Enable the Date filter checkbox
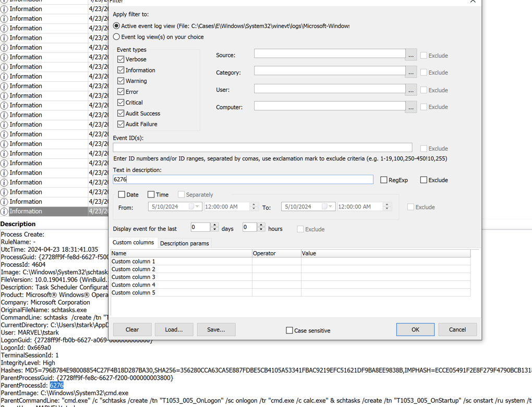The height and width of the screenshot is (407, 532). tap(122, 194)
